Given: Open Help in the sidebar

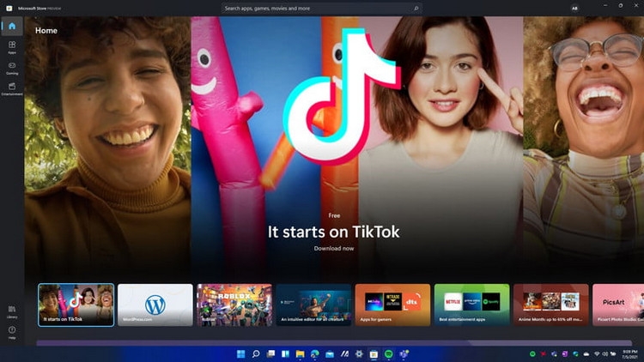Looking at the screenshot, I should pyautogui.click(x=12, y=332).
